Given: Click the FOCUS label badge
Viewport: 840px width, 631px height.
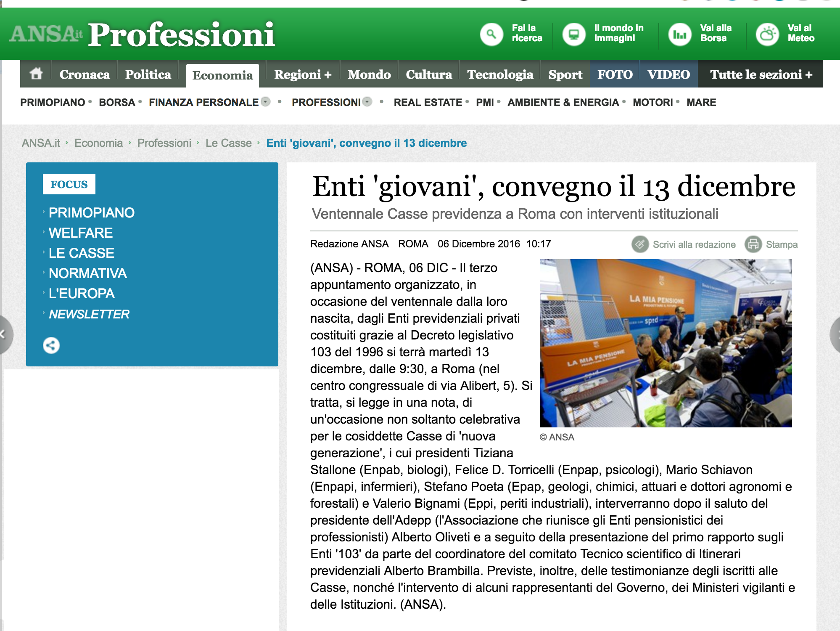Looking at the screenshot, I should pyautogui.click(x=69, y=184).
